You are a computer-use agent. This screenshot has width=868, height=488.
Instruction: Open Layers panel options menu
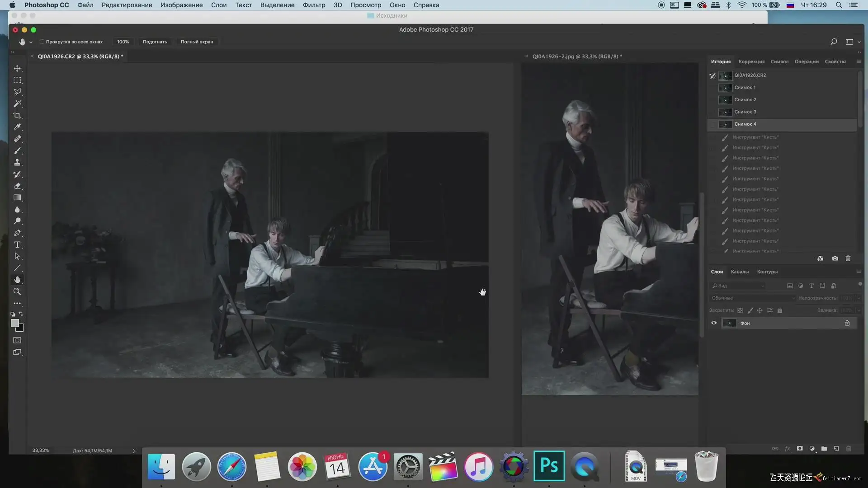(x=859, y=272)
